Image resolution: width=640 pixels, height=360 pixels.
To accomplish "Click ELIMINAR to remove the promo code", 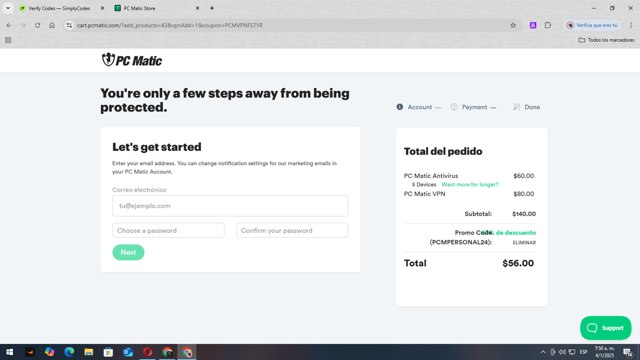I will [524, 242].
